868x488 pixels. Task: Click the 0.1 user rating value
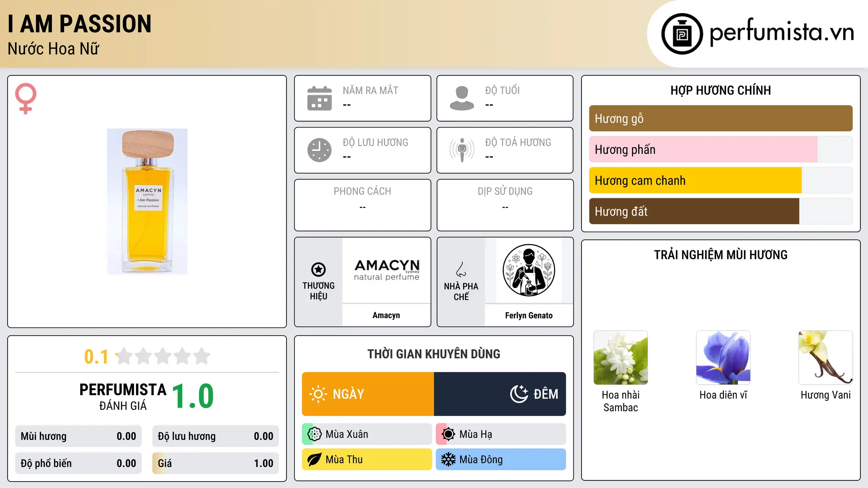point(96,357)
